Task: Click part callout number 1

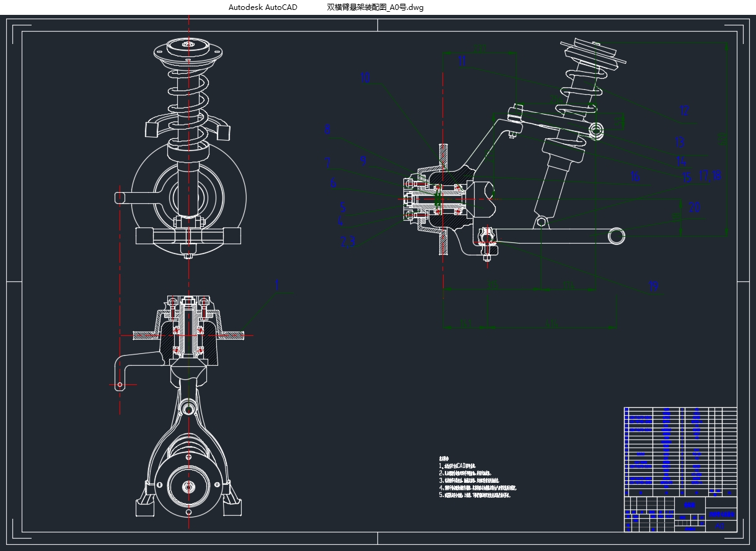Action: [277, 286]
